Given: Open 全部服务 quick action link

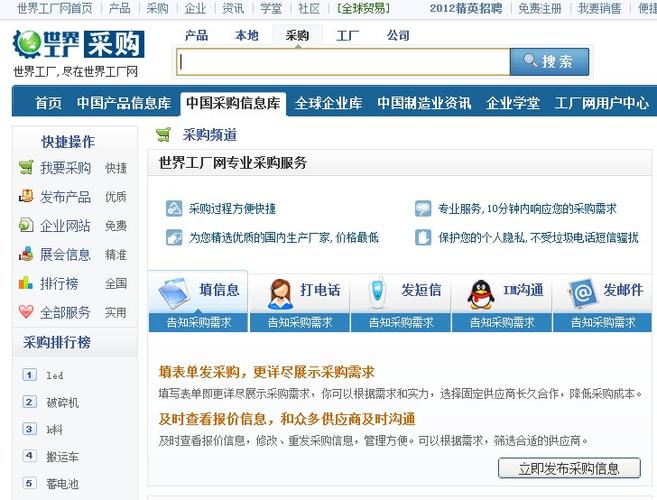Looking at the screenshot, I should pos(65,312).
